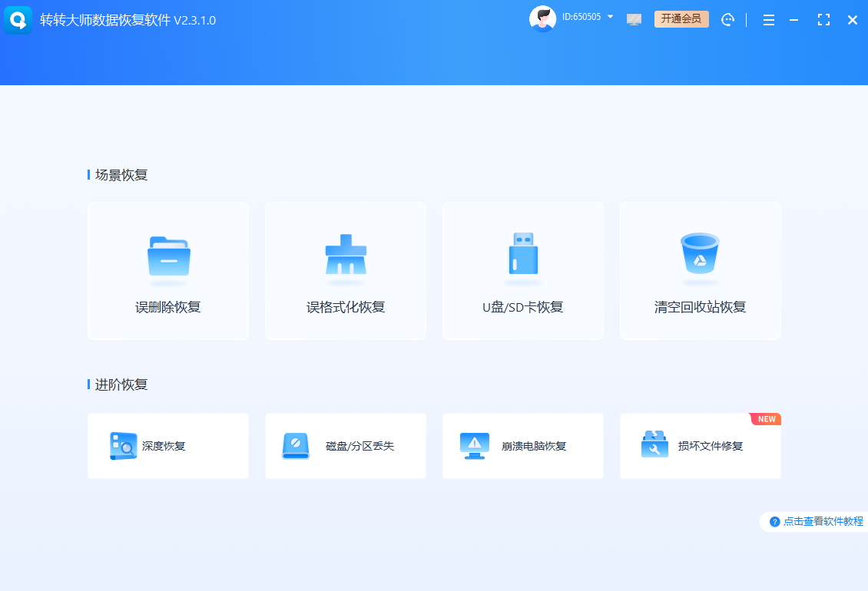Screen dimensions: 868x591
Task: Open the 点击查看软件教程 tutorial link
Action: click(823, 521)
